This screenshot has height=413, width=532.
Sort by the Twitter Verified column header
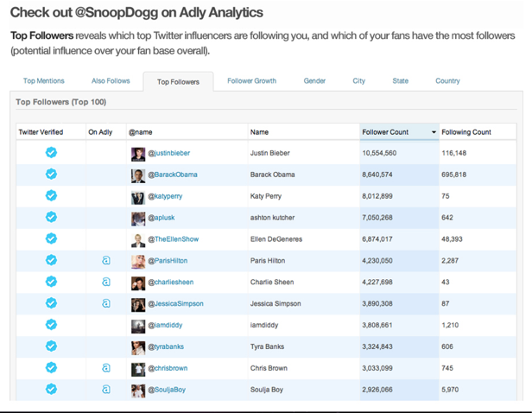click(x=41, y=132)
